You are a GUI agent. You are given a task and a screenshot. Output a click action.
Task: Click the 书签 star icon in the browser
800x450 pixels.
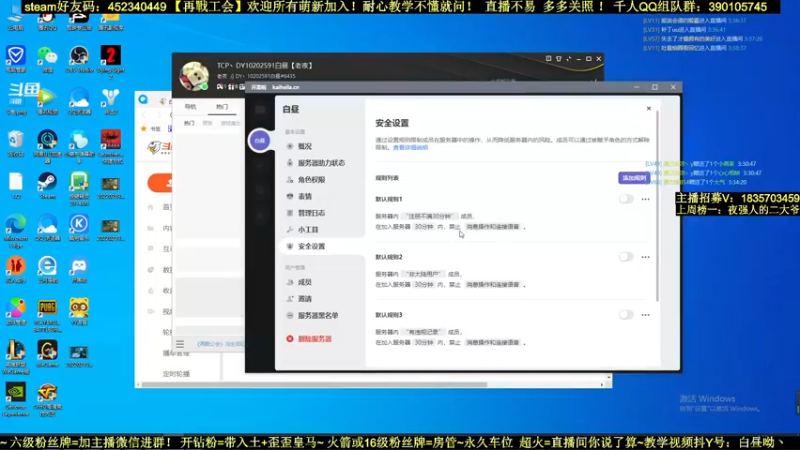pos(144,129)
